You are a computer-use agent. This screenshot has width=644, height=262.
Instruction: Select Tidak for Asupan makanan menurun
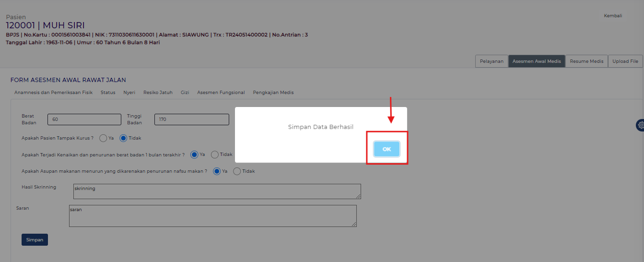tap(237, 171)
